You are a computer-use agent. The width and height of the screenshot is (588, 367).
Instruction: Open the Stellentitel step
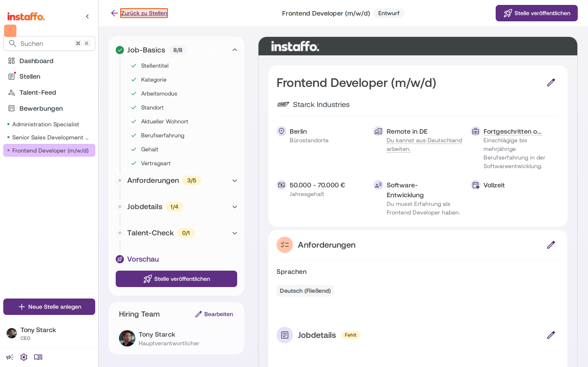pyautogui.click(x=155, y=66)
